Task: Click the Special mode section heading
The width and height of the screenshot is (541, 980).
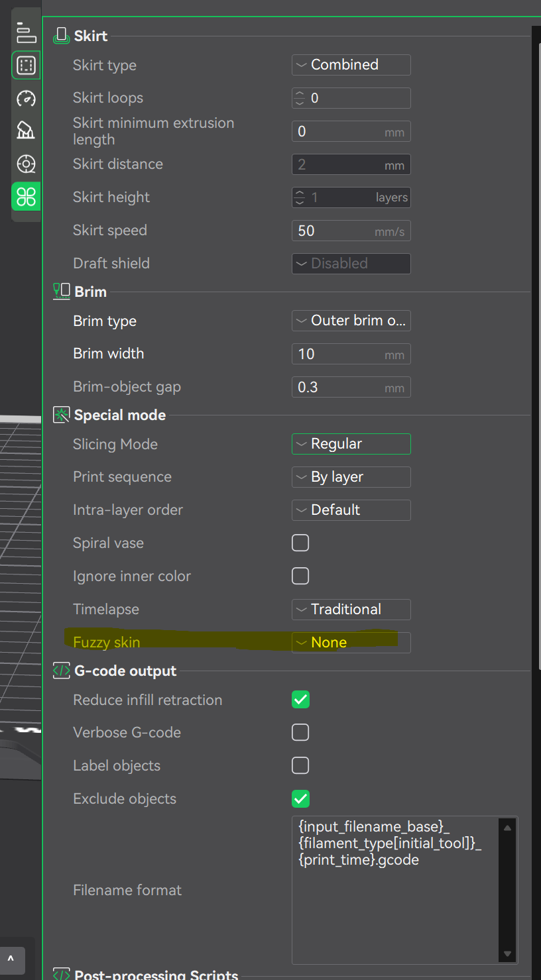Action: [x=120, y=415]
